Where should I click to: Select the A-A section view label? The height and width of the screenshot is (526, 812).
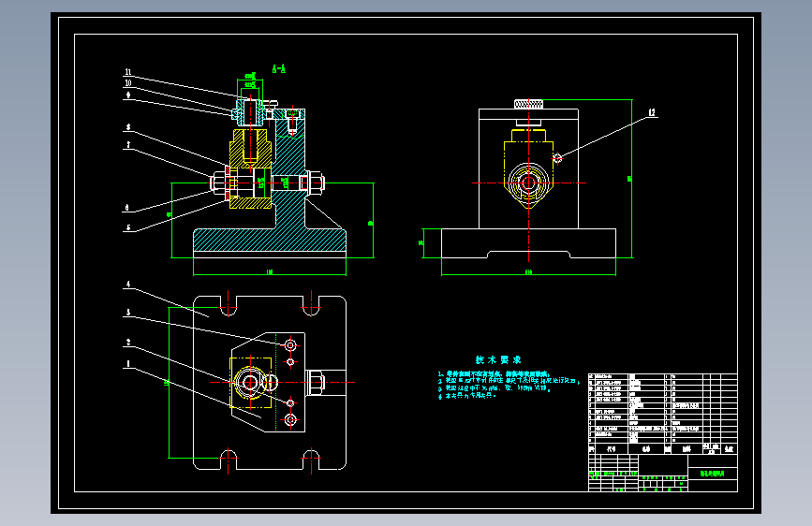point(278,68)
